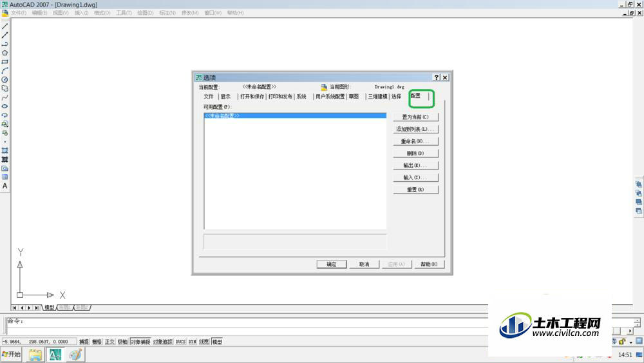The width and height of the screenshot is (644, 363).
Task: Switch to 三维建模 tab
Action: [377, 97]
